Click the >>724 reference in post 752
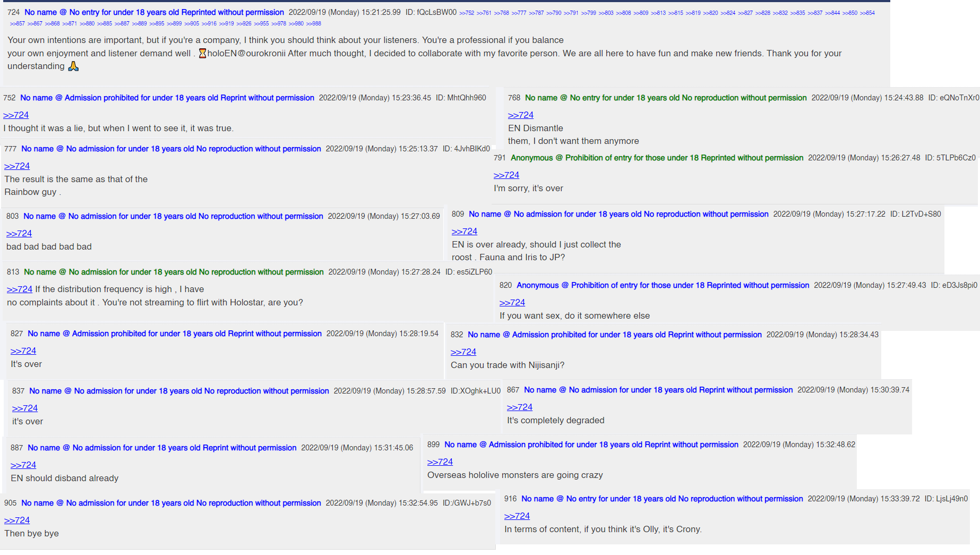980x555 pixels. click(16, 115)
